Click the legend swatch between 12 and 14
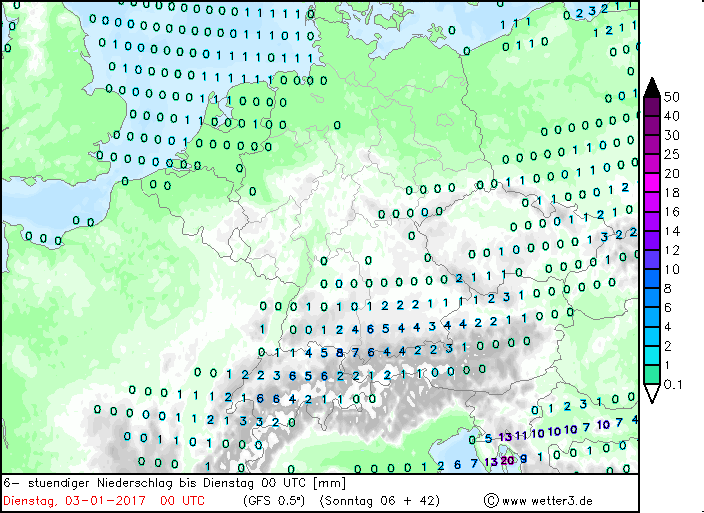The width and height of the screenshot is (704, 513). (652, 241)
